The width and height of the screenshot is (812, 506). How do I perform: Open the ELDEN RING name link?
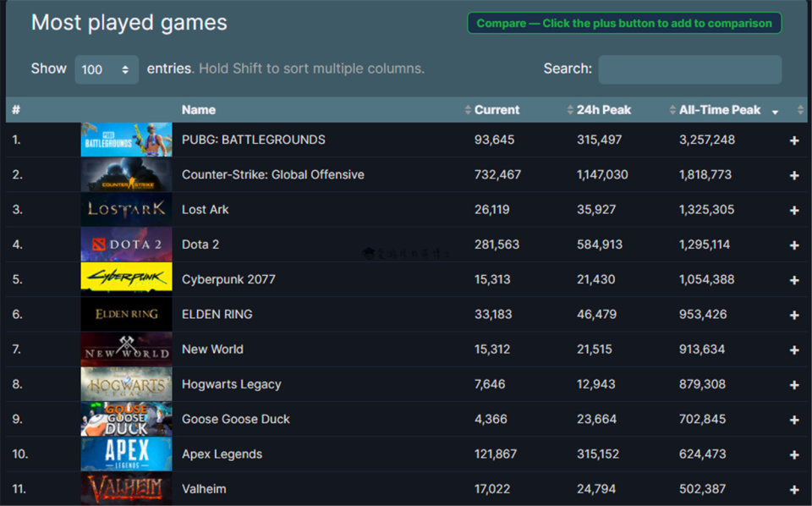217,314
